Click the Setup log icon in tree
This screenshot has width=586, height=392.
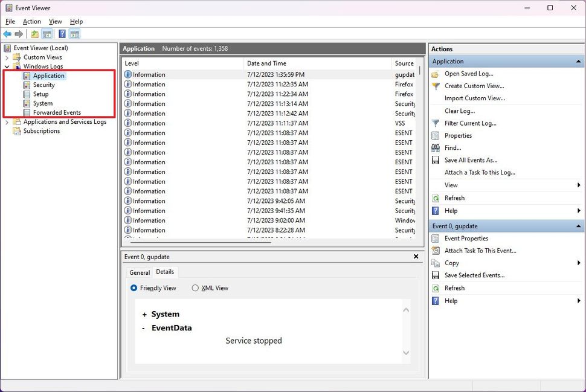coord(27,94)
